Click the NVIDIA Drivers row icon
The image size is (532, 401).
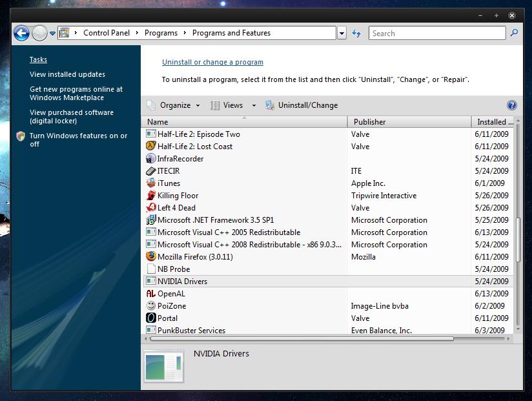point(151,281)
